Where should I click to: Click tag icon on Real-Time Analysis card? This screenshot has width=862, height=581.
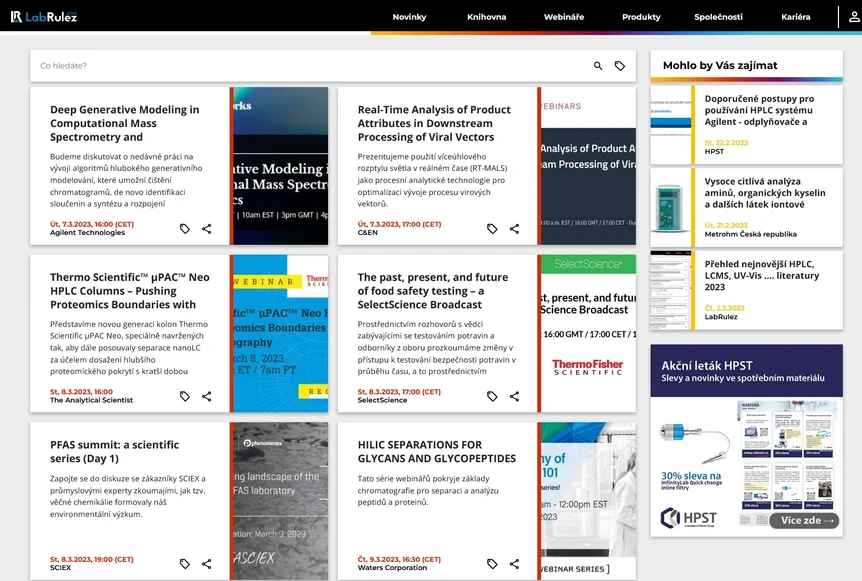[x=492, y=229]
